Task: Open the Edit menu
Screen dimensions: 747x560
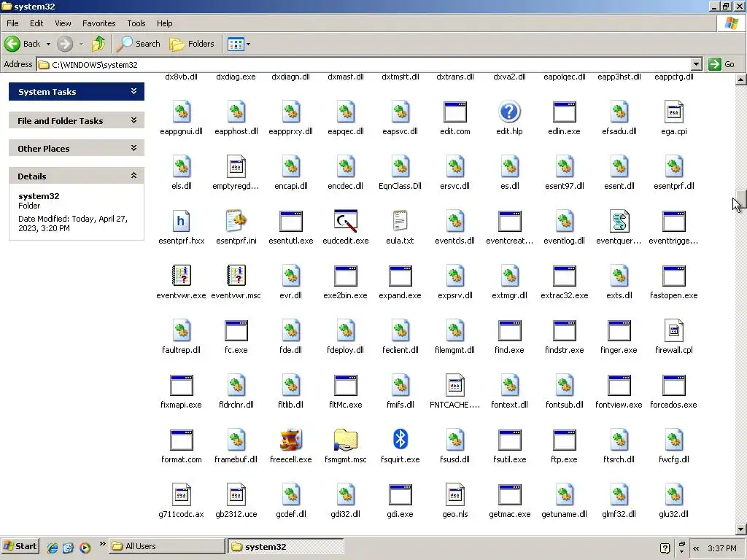Action: point(36,23)
